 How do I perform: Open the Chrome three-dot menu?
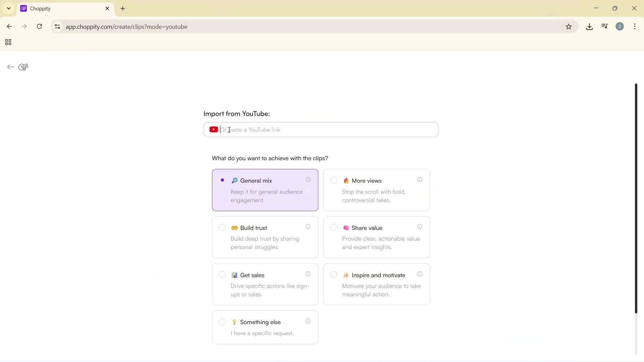coord(635,26)
